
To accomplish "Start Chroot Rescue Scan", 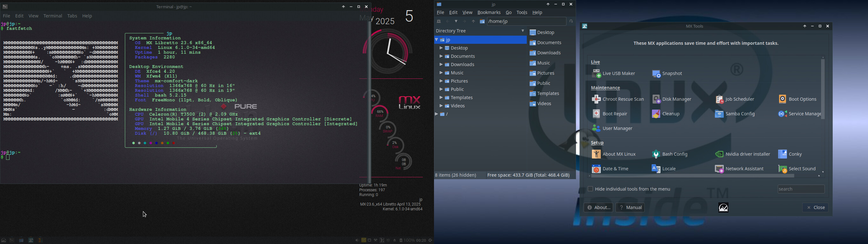I will pyautogui.click(x=618, y=99).
